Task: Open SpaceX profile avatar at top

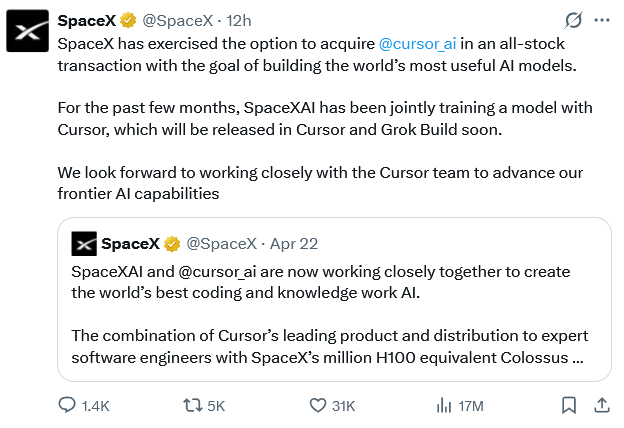Action: pos(27,31)
